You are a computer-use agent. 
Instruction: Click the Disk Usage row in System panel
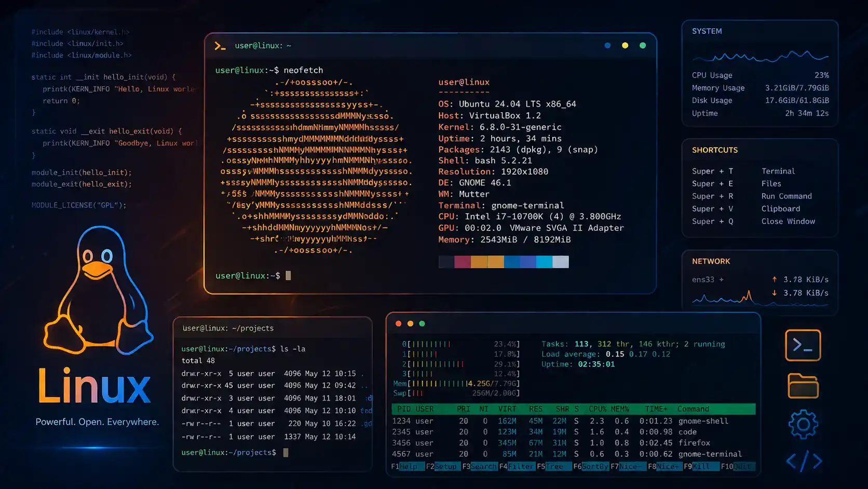click(x=760, y=100)
